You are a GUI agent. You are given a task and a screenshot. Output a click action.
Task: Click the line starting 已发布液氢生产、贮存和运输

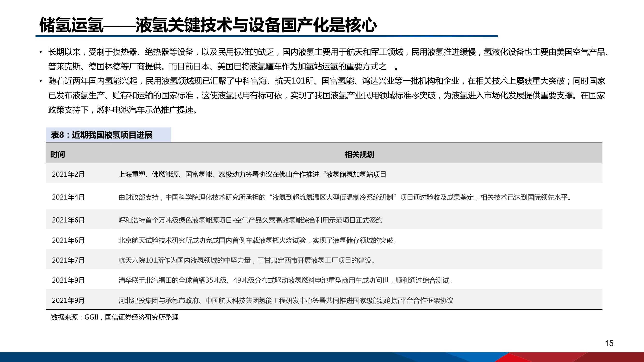327,95
